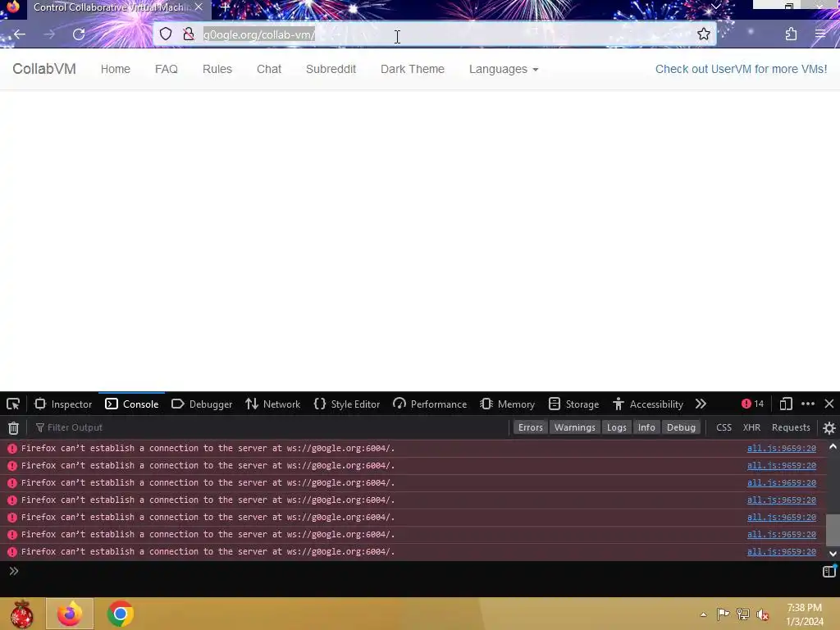
Task: Click the console scrollbar thumb
Action: pyautogui.click(x=833, y=529)
